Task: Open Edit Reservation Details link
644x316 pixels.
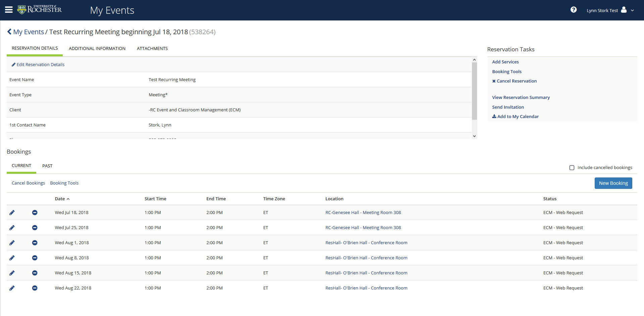Action: [x=38, y=64]
